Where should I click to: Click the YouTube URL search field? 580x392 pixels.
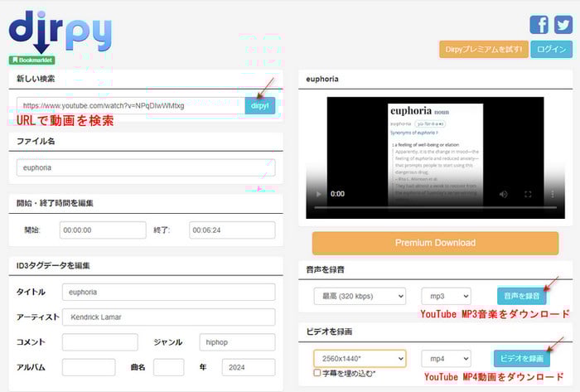pos(131,106)
